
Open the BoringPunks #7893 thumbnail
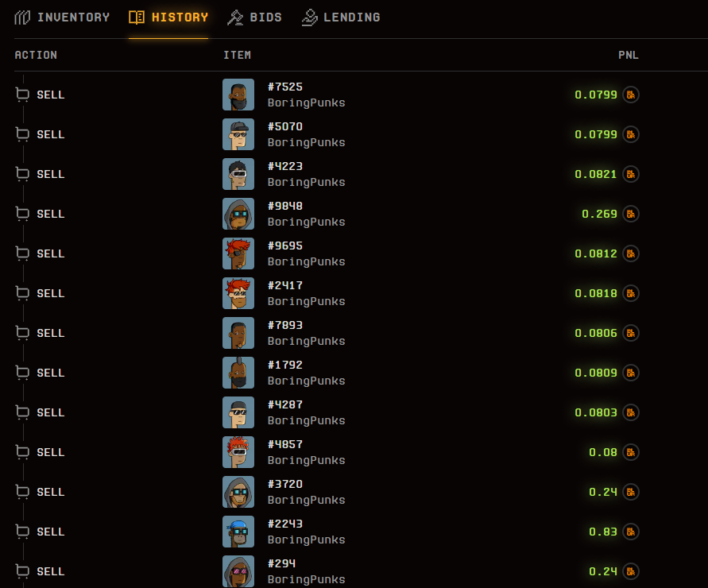point(238,333)
